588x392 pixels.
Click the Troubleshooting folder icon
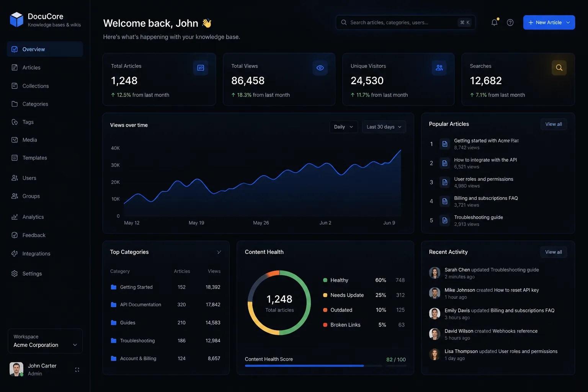[x=114, y=341]
